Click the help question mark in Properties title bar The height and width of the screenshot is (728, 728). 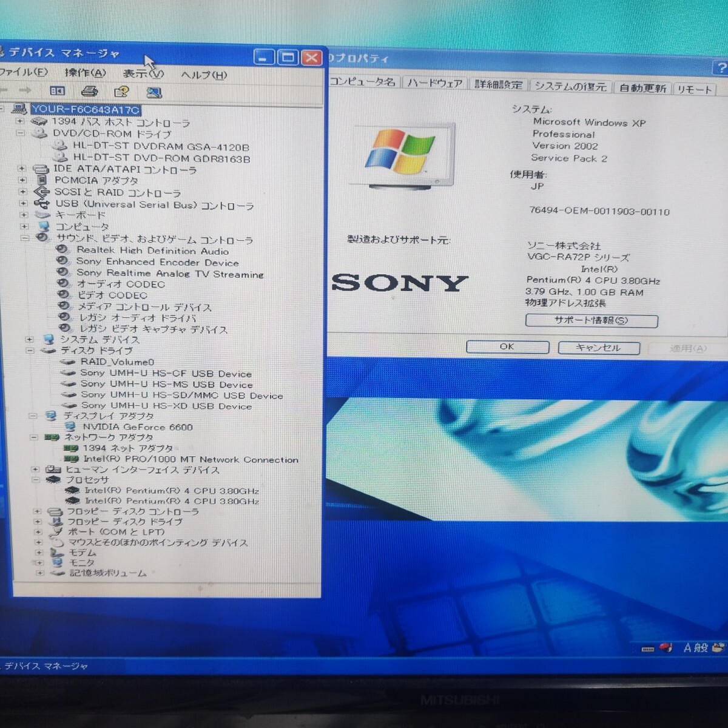(721, 68)
